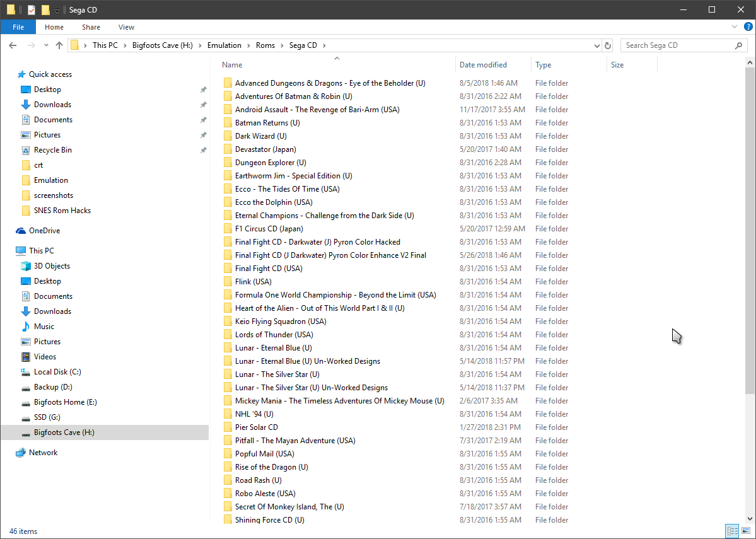Click folder icon for Popful Mail (USA)
The height and width of the screenshot is (539, 756).
coord(228,454)
